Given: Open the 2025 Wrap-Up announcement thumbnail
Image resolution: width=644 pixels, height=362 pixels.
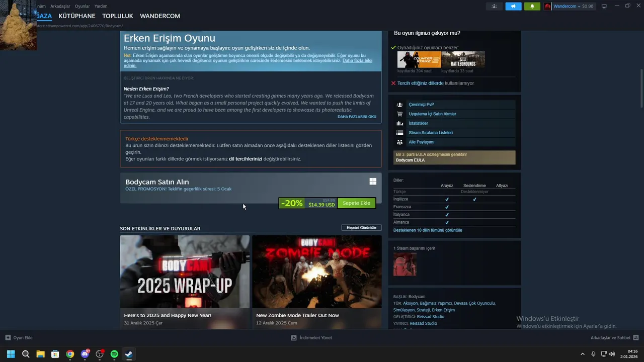Looking at the screenshot, I should click(185, 271).
